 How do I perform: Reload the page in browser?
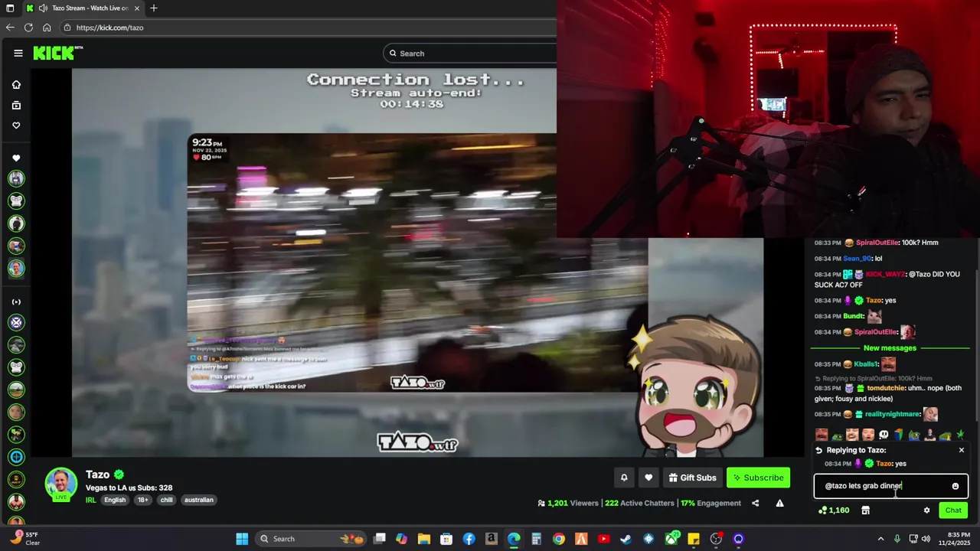tap(28, 28)
